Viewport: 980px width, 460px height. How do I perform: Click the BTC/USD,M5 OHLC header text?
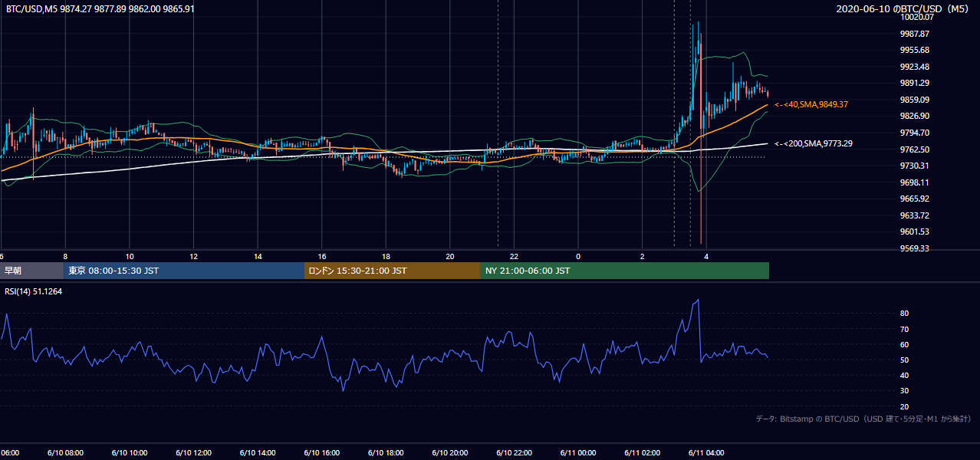coord(100,9)
